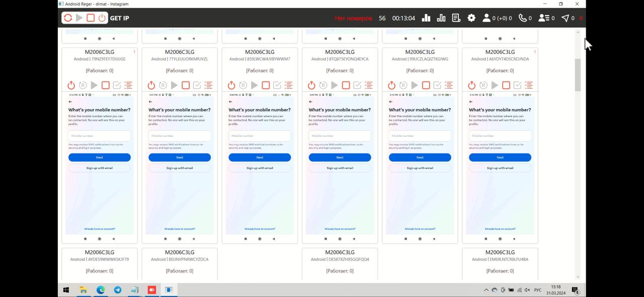Click the paper plane send icon
The height and width of the screenshot is (297, 644).
[566, 18]
